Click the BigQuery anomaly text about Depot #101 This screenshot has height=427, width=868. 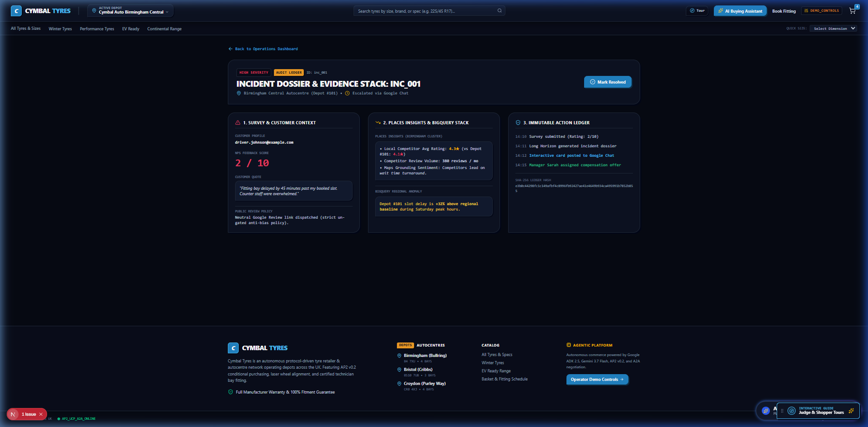434,206
